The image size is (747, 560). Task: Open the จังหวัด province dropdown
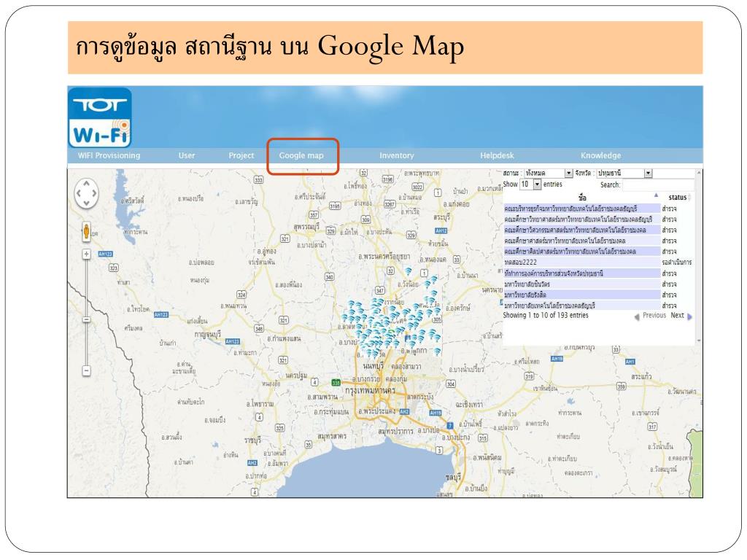coord(624,173)
